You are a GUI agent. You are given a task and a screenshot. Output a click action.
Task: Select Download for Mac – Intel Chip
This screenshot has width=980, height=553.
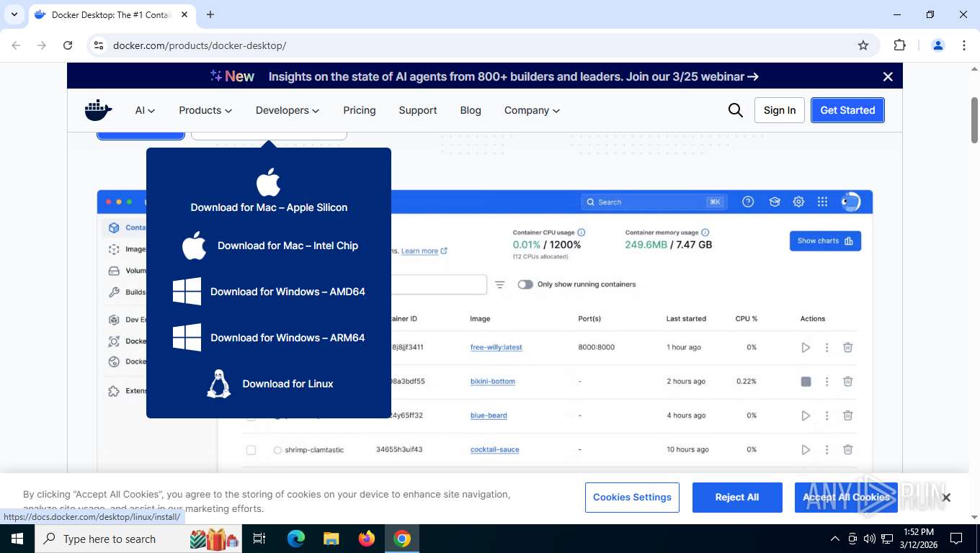click(288, 246)
